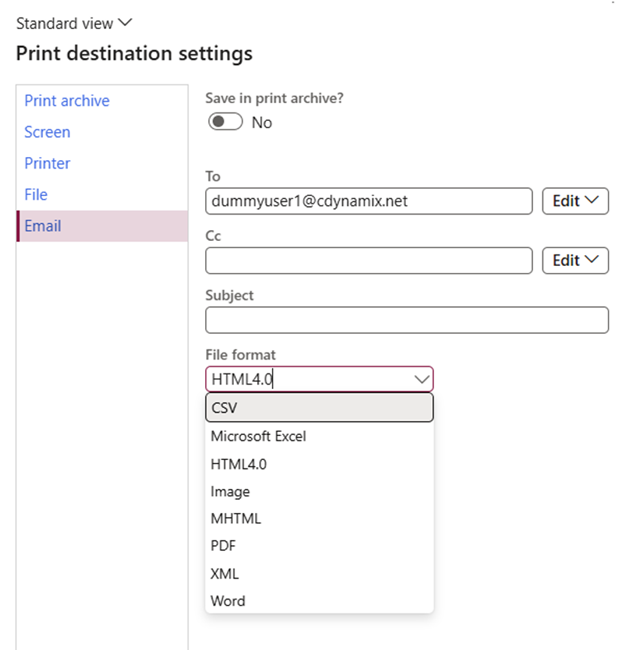Viewport: 624px width, 650px height.
Task: Collapse the File format dropdown arrow
Action: [x=422, y=379]
